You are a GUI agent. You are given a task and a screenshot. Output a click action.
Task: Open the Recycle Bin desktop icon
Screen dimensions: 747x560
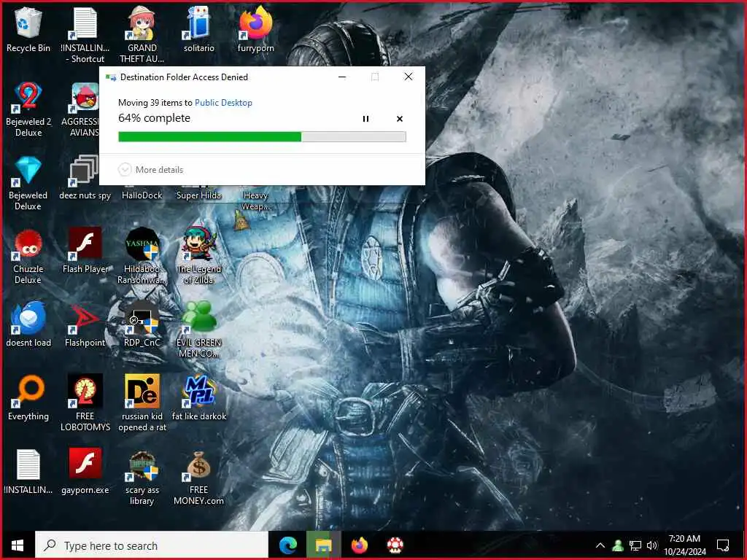pyautogui.click(x=28, y=29)
